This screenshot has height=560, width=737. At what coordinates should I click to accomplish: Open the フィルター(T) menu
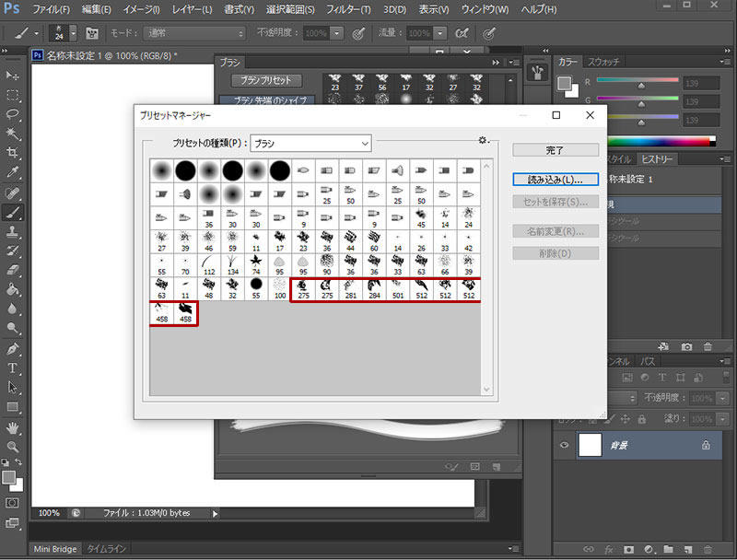click(x=348, y=9)
